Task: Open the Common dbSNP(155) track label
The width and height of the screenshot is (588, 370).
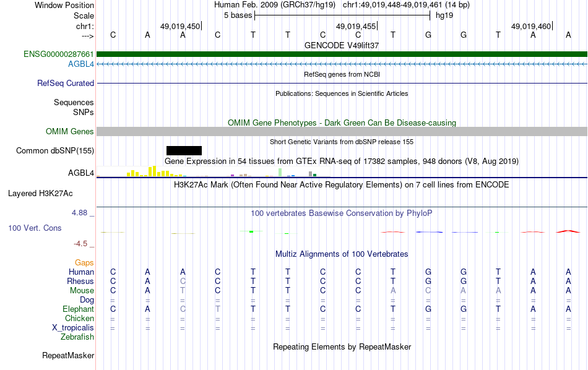Action: (x=54, y=151)
